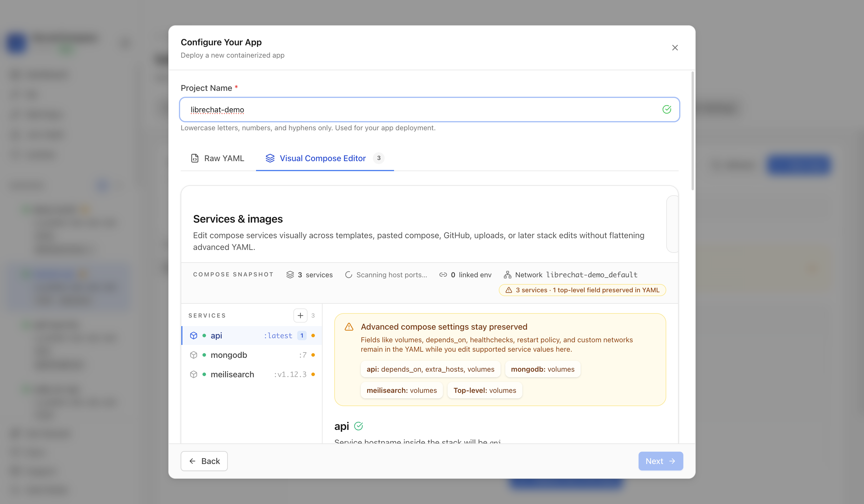This screenshot has width=864, height=504.
Task: Select the meilisearch service row
Action: tap(252, 375)
